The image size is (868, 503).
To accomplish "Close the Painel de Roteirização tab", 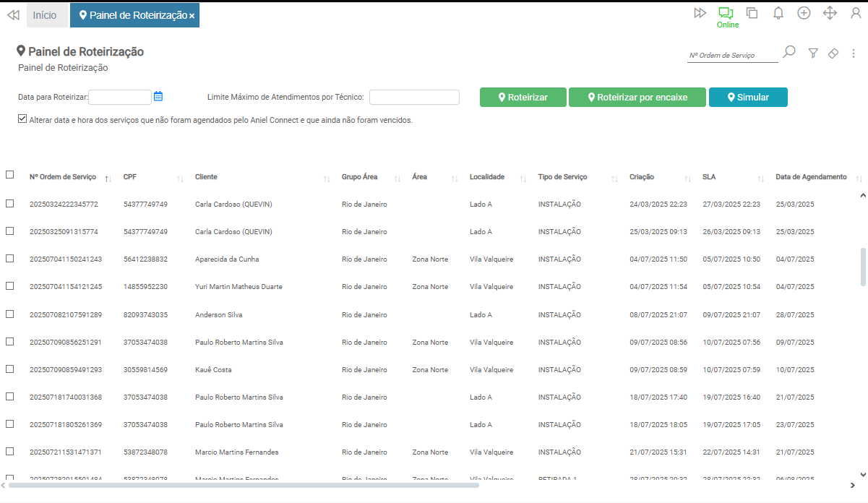I will (192, 16).
